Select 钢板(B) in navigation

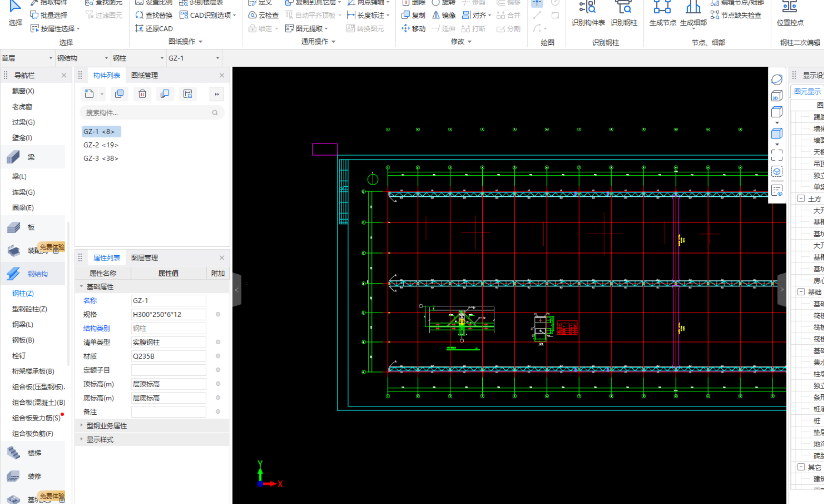23,340
